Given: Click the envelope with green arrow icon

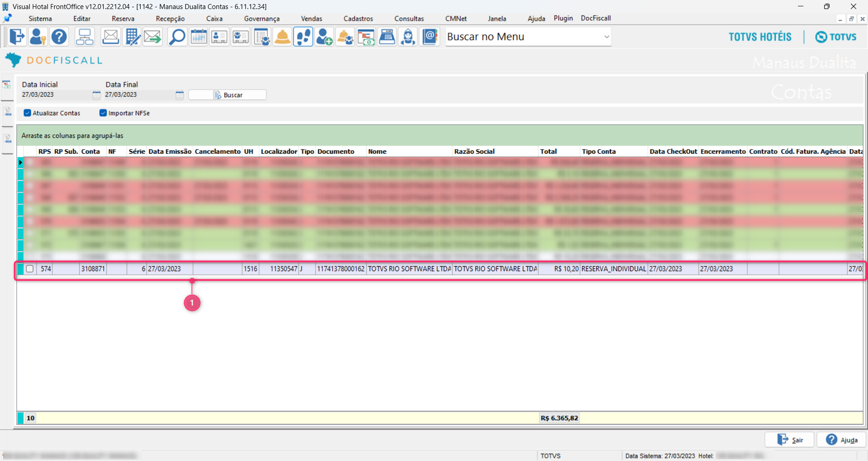Looking at the screenshot, I should click(x=153, y=37).
